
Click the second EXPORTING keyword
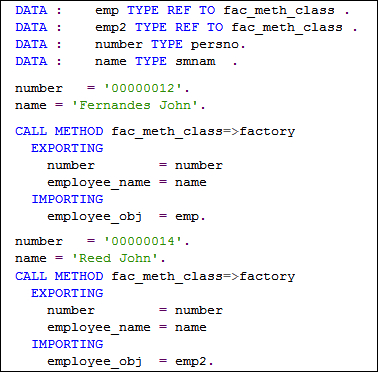(x=67, y=293)
